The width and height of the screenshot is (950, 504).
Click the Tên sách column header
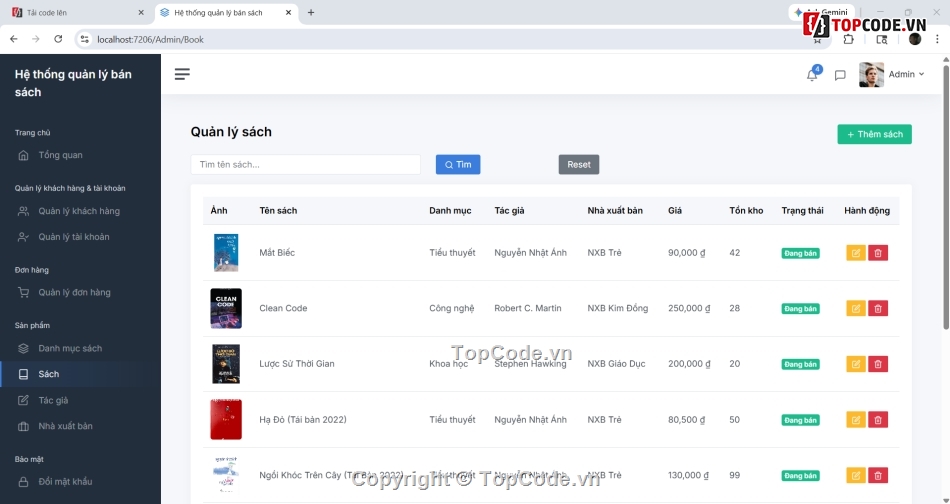[278, 211]
